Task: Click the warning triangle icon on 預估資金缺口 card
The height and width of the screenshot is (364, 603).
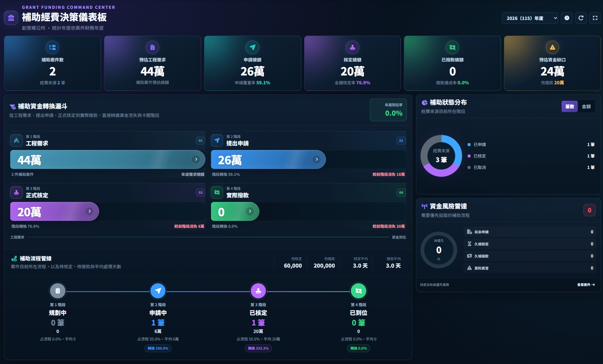Action: [x=552, y=47]
